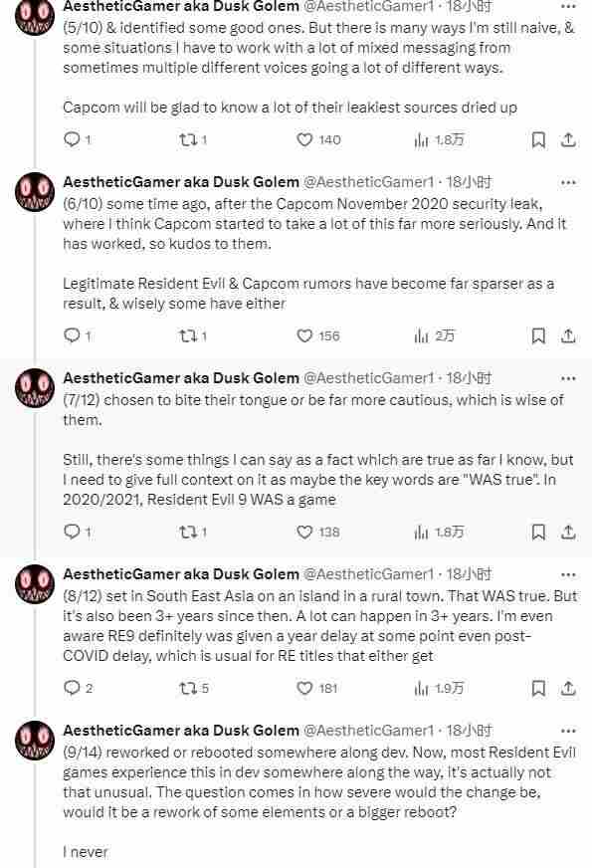Bookmark the tweet starting with (5/10)

[539, 139]
